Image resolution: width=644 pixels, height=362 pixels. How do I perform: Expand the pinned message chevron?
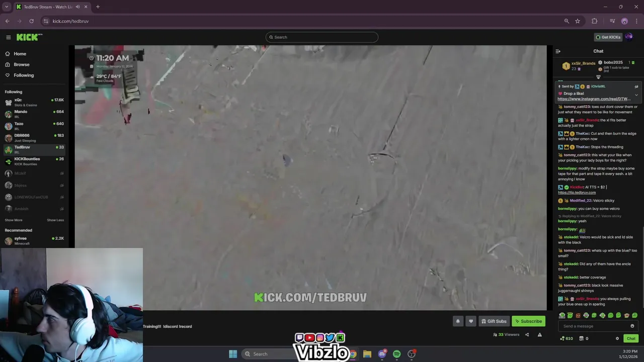[636, 95]
